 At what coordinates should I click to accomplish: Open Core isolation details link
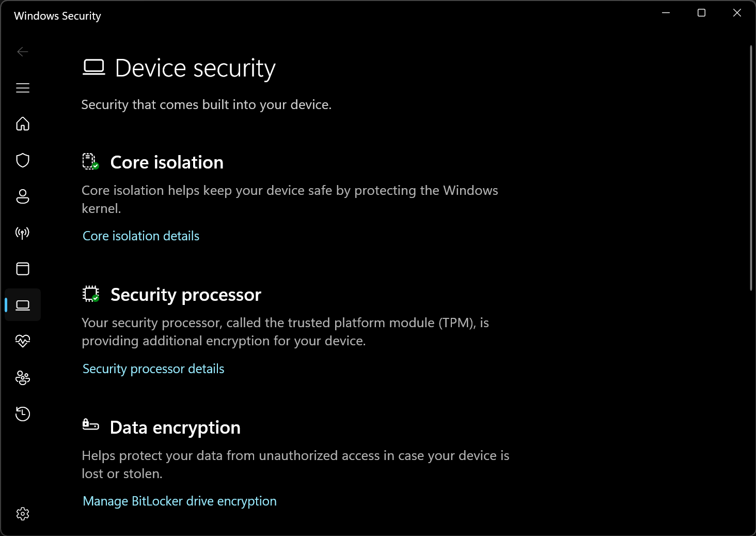(x=141, y=236)
